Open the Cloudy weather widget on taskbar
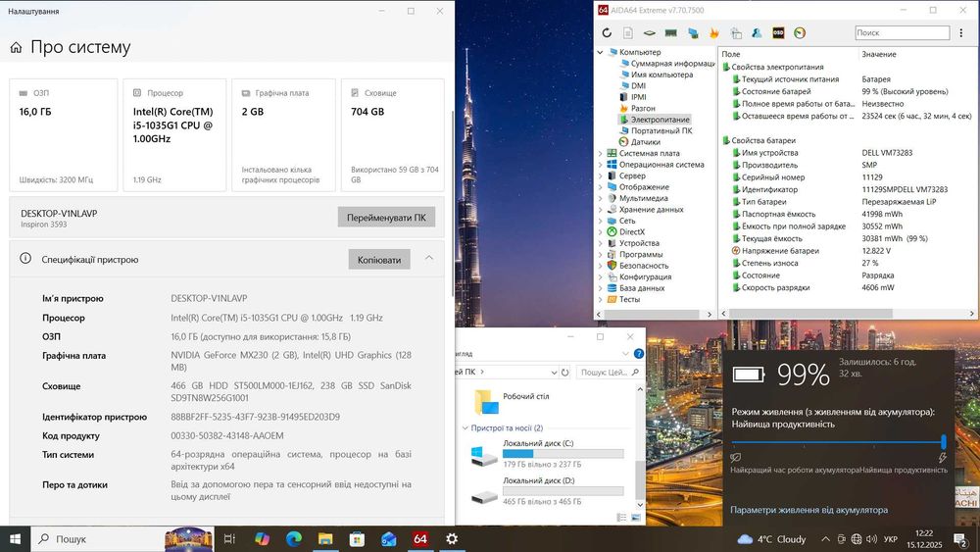980x552 pixels. pos(771,539)
